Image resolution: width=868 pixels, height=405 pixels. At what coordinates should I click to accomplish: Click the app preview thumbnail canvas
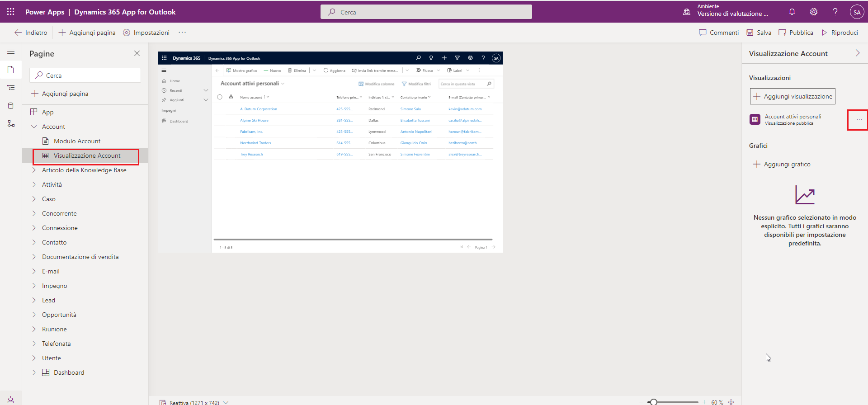tap(330, 152)
